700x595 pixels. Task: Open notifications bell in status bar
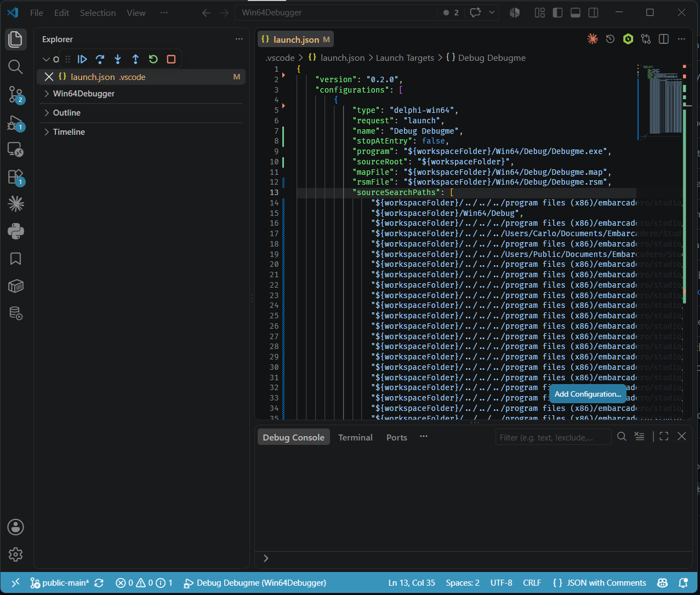pyautogui.click(x=683, y=583)
